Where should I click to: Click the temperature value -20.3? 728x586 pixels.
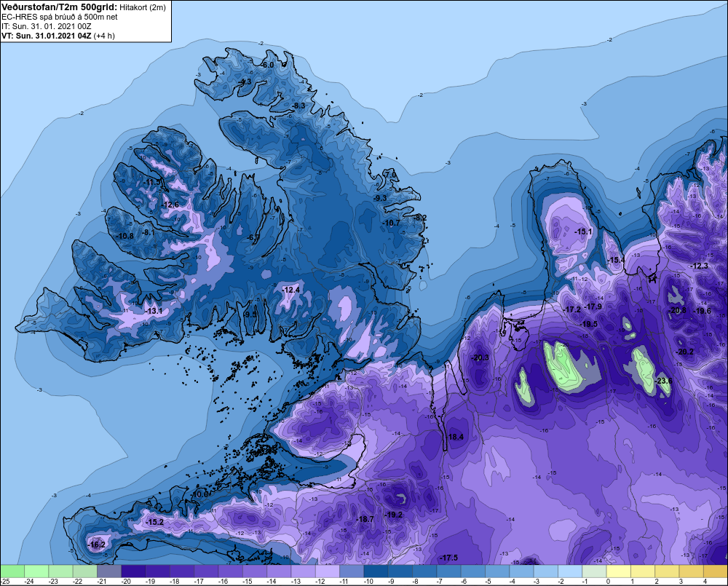pyautogui.click(x=480, y=357)
